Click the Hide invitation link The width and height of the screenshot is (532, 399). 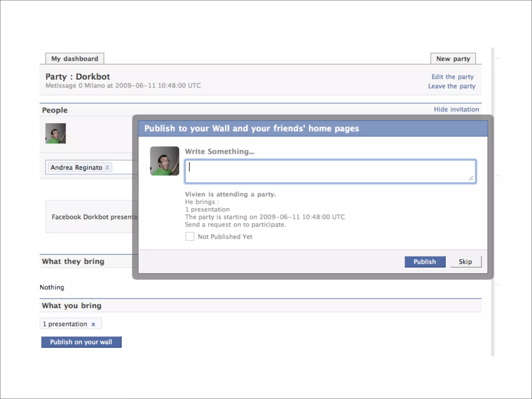click(456, 109)
